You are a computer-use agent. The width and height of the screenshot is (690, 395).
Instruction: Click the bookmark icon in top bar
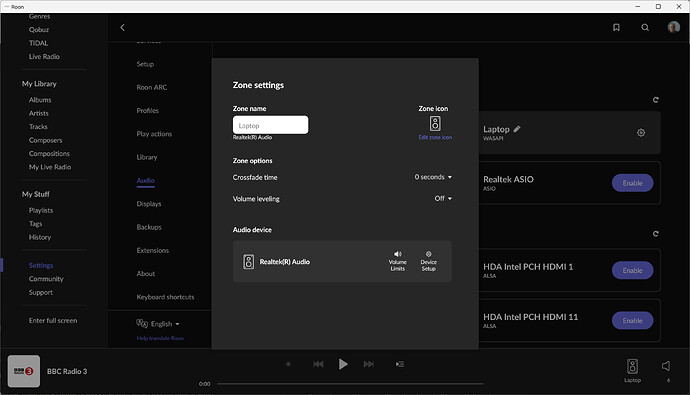[616, 27]
